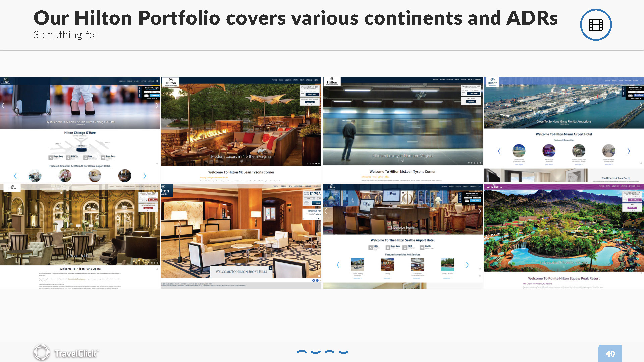
Task: Click Hilton logo on Paris Opera site
Action: (12, 188)
